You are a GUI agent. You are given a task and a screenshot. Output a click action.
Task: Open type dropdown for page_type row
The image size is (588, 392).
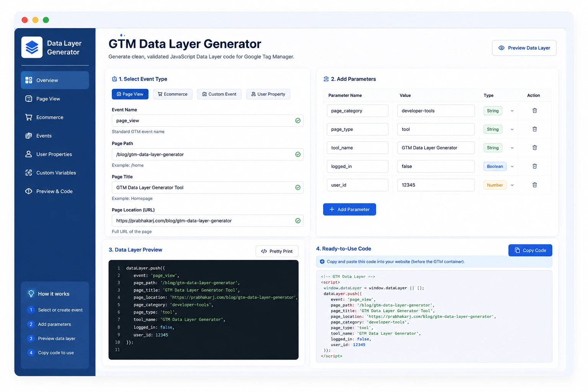click(512, 129)
